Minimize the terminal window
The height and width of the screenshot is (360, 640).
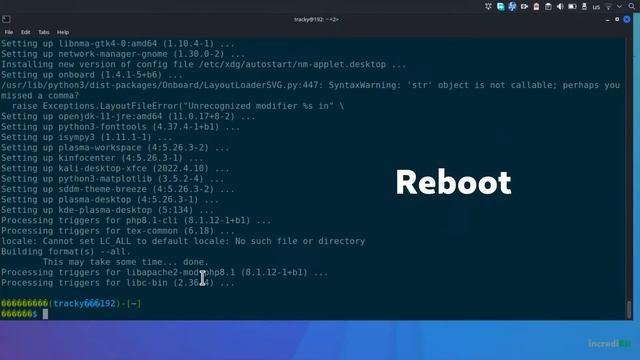pos(608,20)
